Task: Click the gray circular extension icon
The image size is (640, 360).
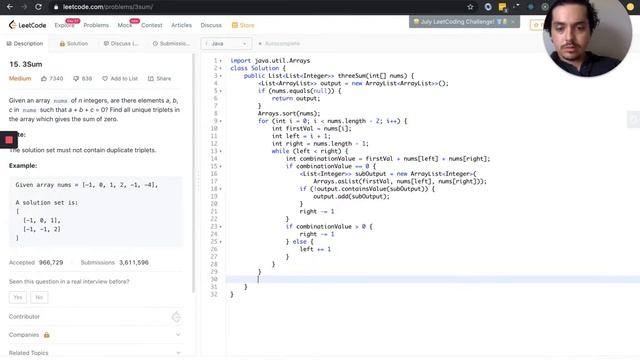Action: pyautogui.click(x=545, y=7)
